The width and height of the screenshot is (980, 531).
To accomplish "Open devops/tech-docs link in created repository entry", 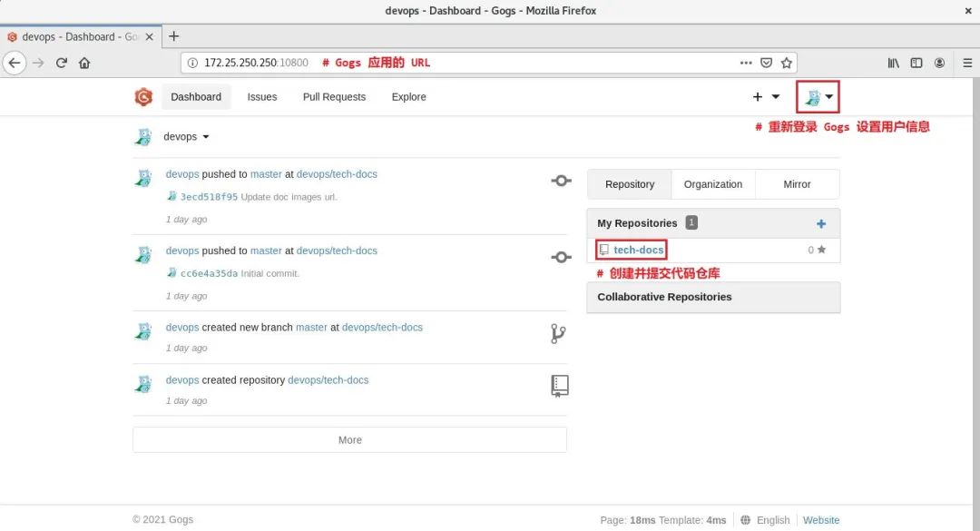I will click(328, 379).
